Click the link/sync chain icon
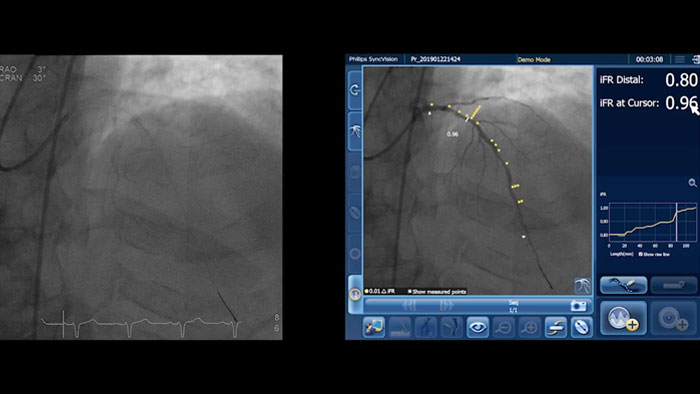The image size is (700, 394). coord(555,328)
